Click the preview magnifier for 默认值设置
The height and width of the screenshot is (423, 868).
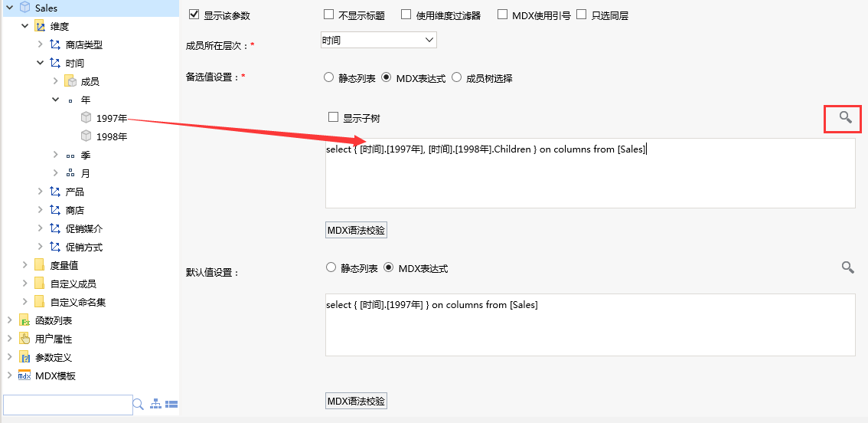pyautogui.click(x=847, y=267)
